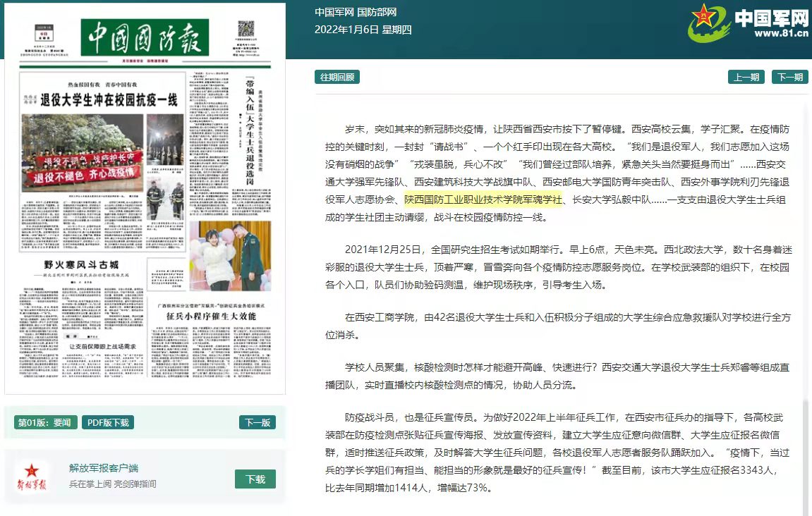This screenshot has width=812, height=516.
Task: Open the 国防部网 link in header
Action: point(377,12)
